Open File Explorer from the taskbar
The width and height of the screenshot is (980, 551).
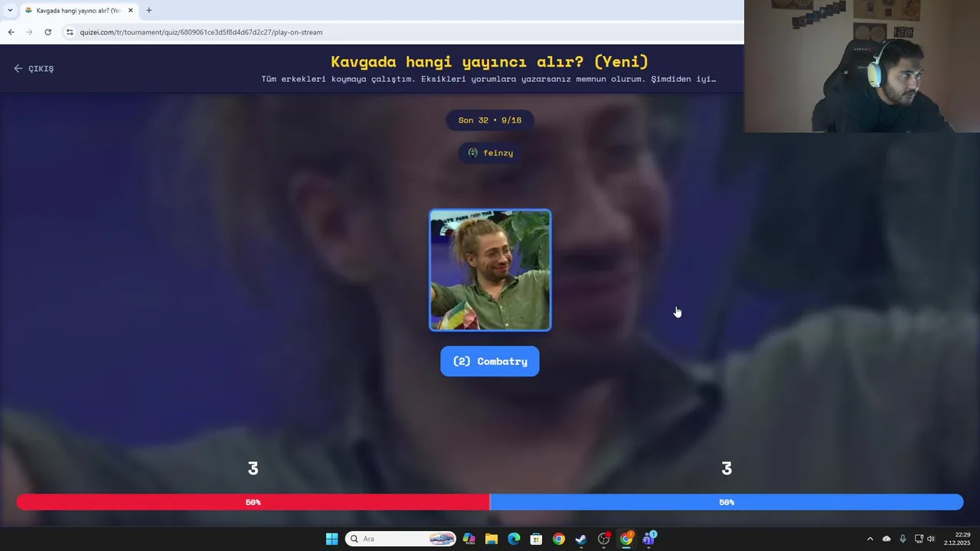pyautogui.click(x=491, y=539)
